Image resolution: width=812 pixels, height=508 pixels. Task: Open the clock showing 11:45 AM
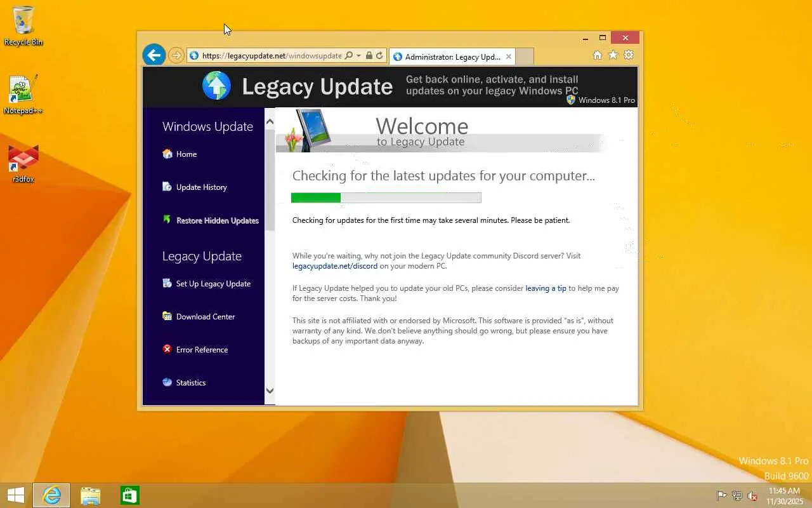(x=784, y=496)
